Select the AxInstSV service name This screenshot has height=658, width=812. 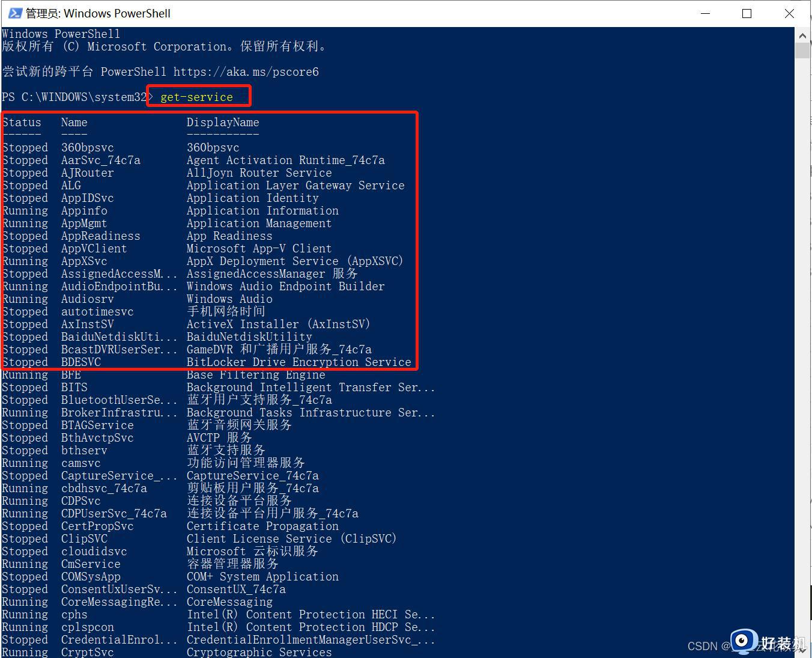click(88, 324)
